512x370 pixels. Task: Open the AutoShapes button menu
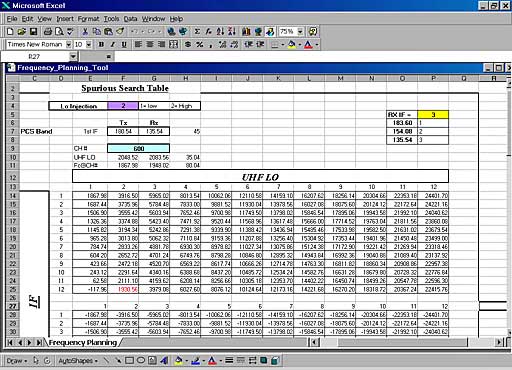pyautogui.click(x=78, y=361)
